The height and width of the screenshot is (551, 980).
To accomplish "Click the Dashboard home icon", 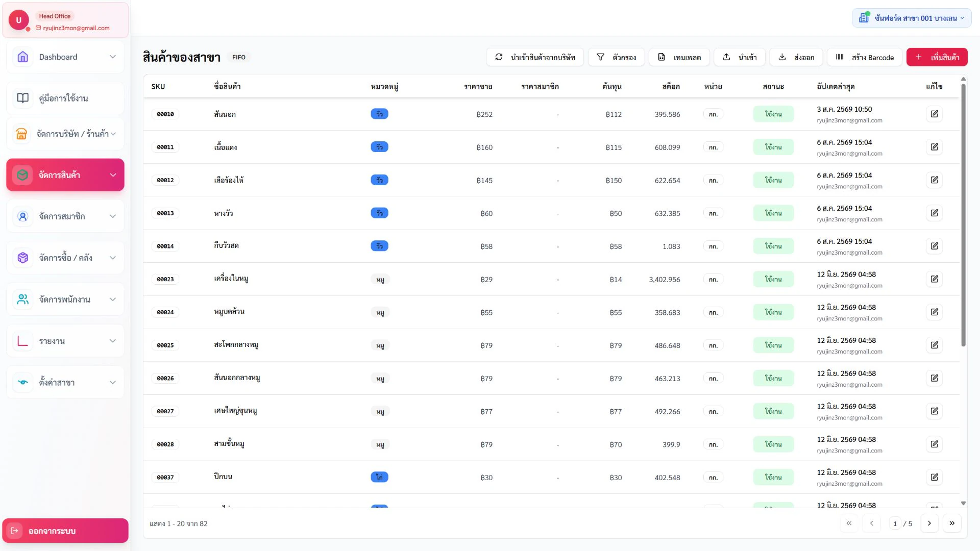I will click(23, 57).
